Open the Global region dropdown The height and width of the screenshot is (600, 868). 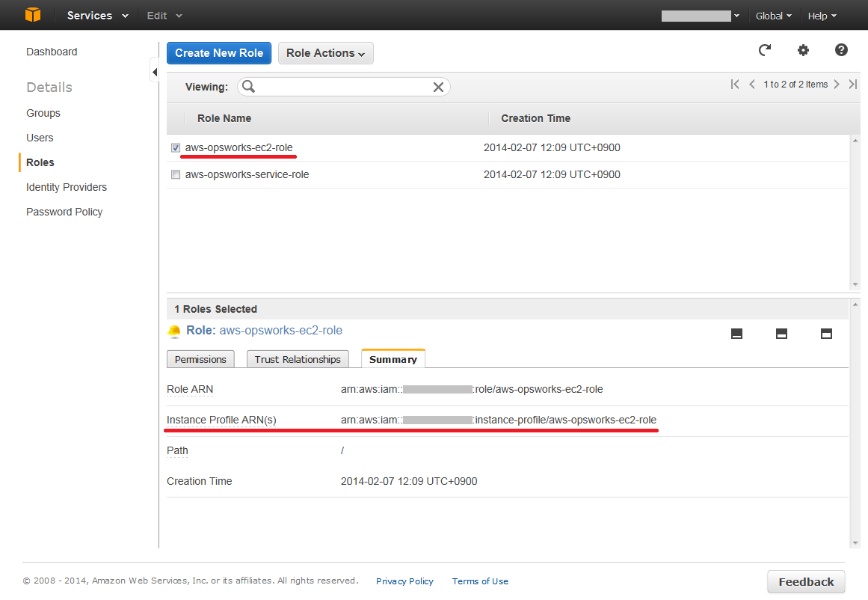(x=773, y=16)
